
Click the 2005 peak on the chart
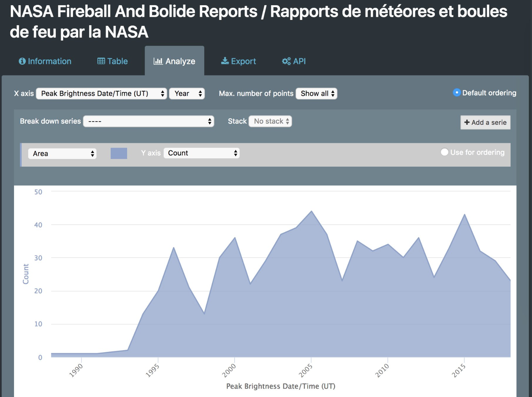point(311,211)
